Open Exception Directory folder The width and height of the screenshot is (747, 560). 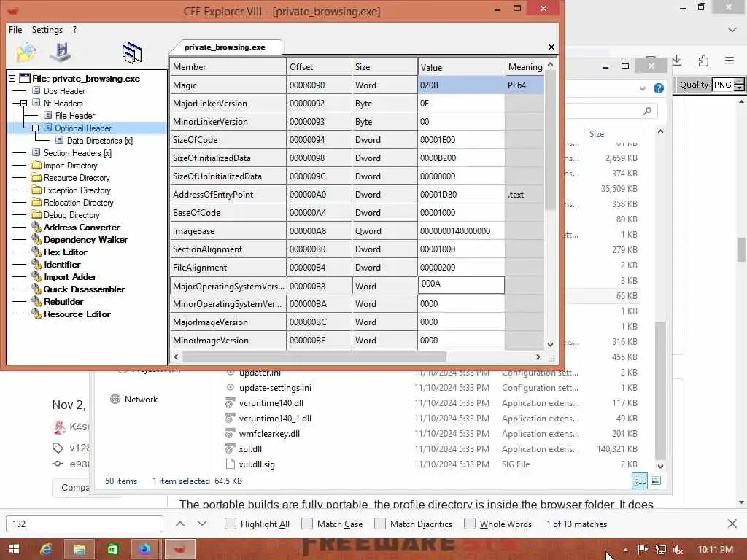pyautogui.click(x=77, y=190)
